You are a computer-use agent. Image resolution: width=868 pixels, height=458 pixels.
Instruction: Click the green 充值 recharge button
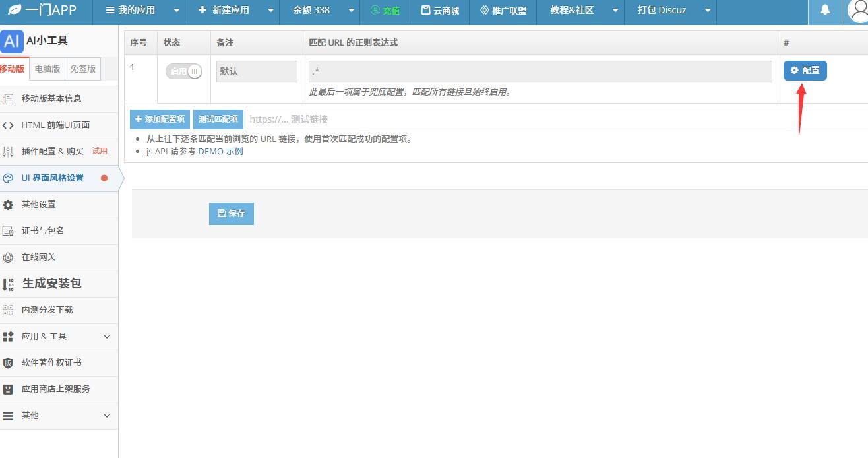click(385, 11)
